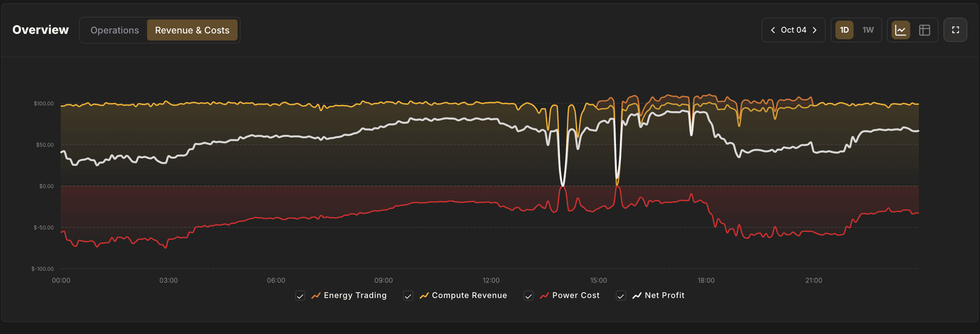The image size is (980, 334).
Task: Switch to table view
Action: click(924, 30)
